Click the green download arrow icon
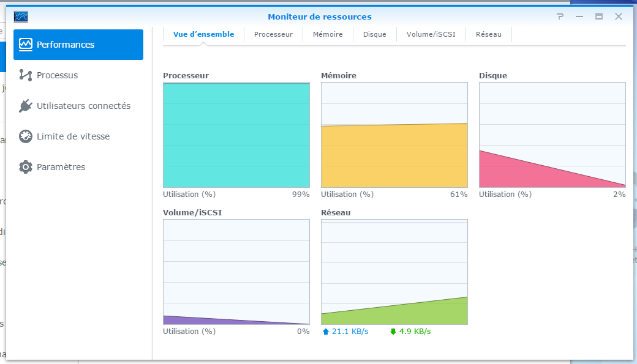Screen dimensions: 637x364 coord(393,332)
